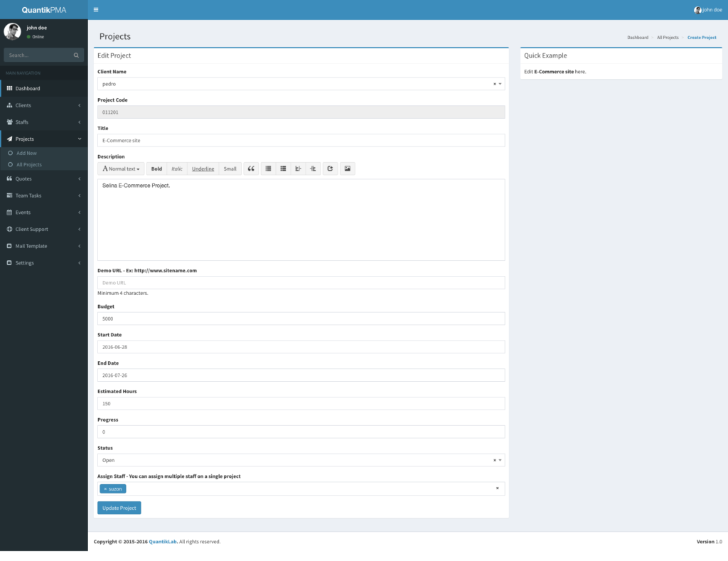This screenshot has height=561, width=728.
Task: Click the Team Tasks list icon
Action: (x=9, y=196)
